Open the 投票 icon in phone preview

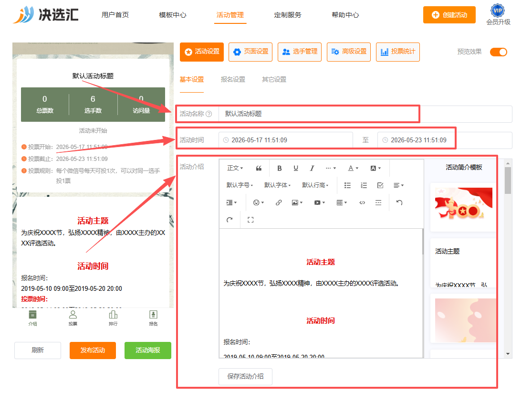[73, 318]
